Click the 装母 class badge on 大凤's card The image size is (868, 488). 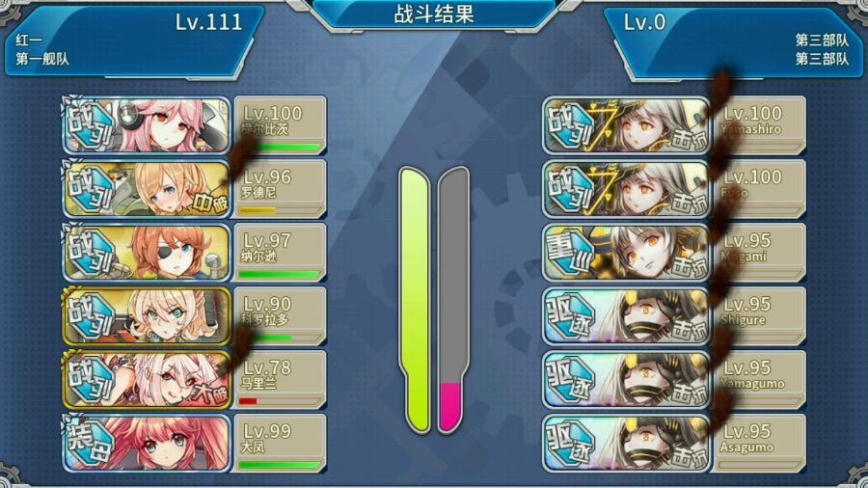pos(89,444)
